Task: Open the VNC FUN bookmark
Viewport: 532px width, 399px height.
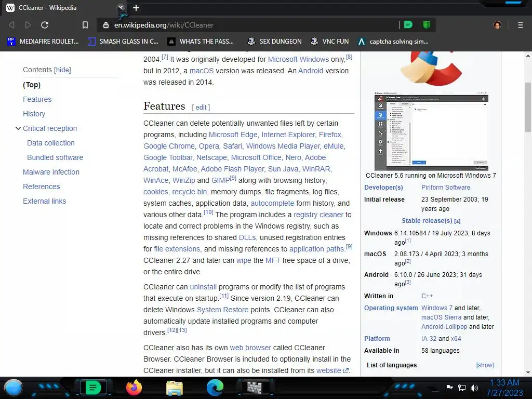Action: [x=329, y=42]
